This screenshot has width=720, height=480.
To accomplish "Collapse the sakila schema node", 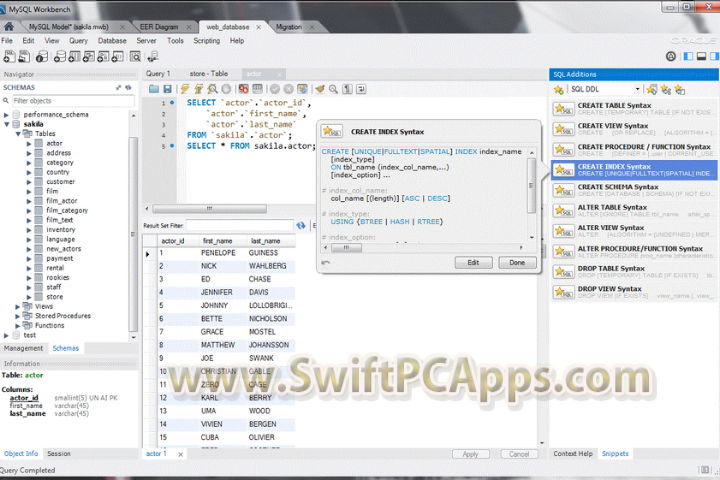I will coord(6,124).
